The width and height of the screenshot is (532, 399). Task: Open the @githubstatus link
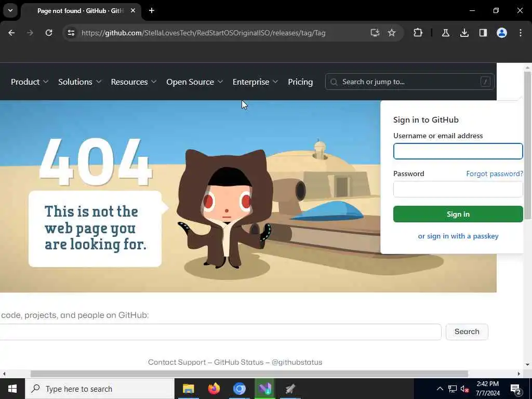click(x=297, y=362)
